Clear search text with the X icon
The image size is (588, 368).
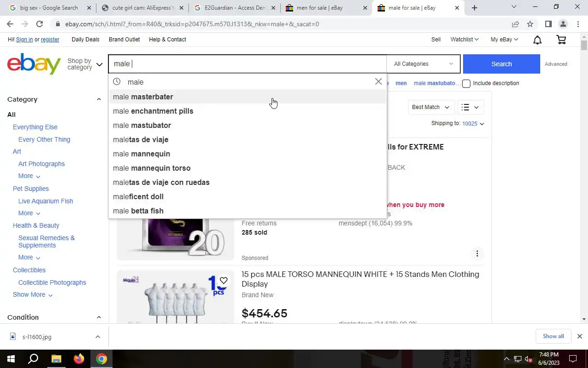378,81
